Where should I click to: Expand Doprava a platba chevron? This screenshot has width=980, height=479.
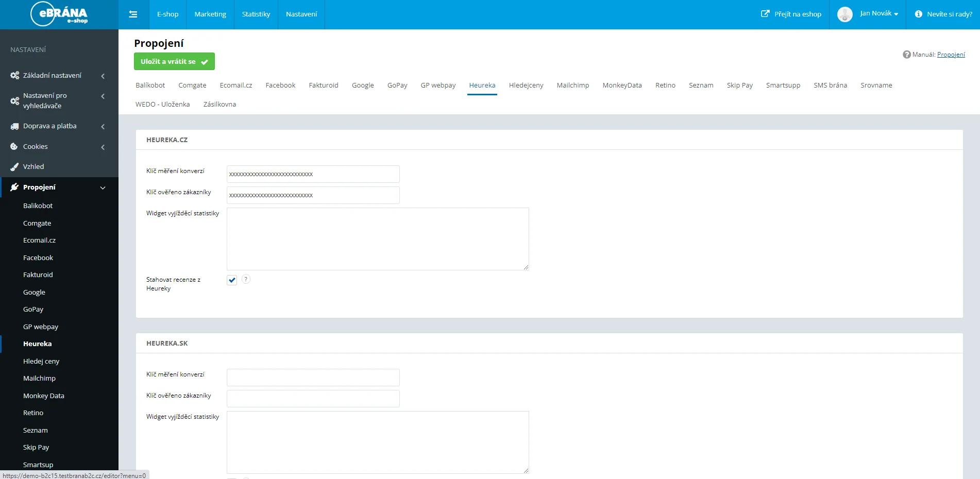(x=103, y=127)
